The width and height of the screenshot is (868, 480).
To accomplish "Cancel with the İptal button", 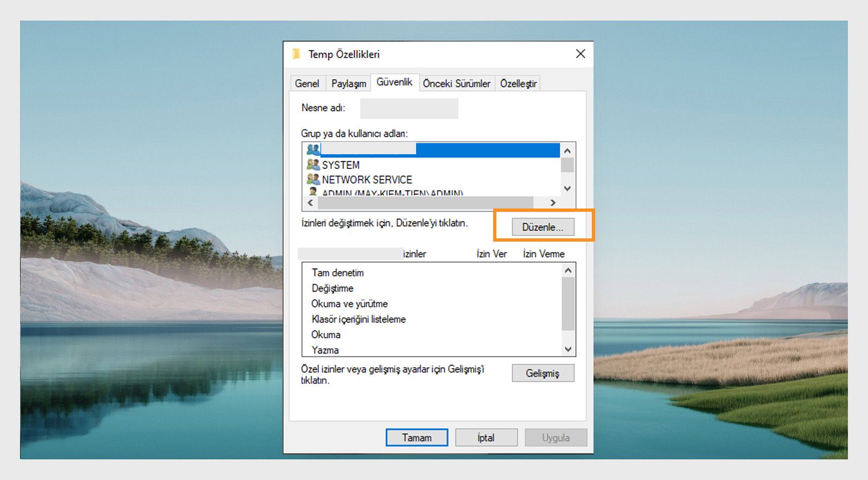I will (x=486, y=438).
